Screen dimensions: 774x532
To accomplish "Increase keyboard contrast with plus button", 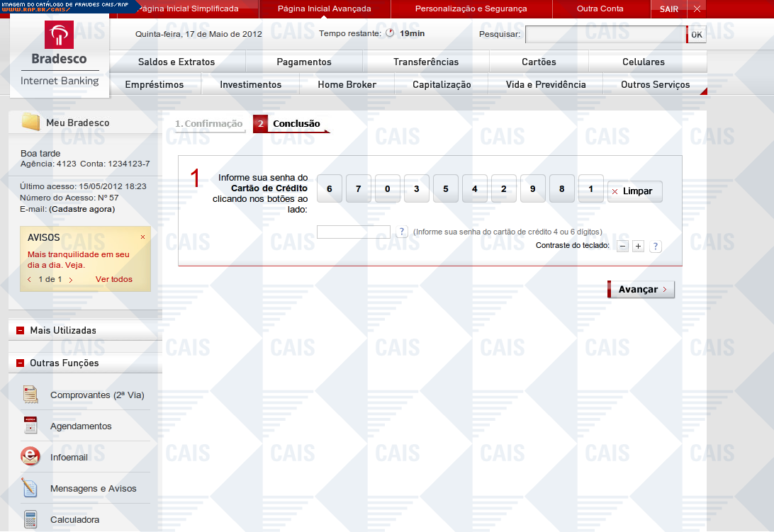I will pyautogui.click(x=638, y=247).
